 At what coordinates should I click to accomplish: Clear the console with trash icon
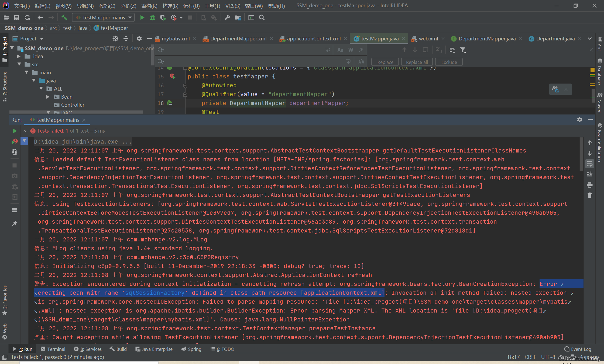click(590, 195)
